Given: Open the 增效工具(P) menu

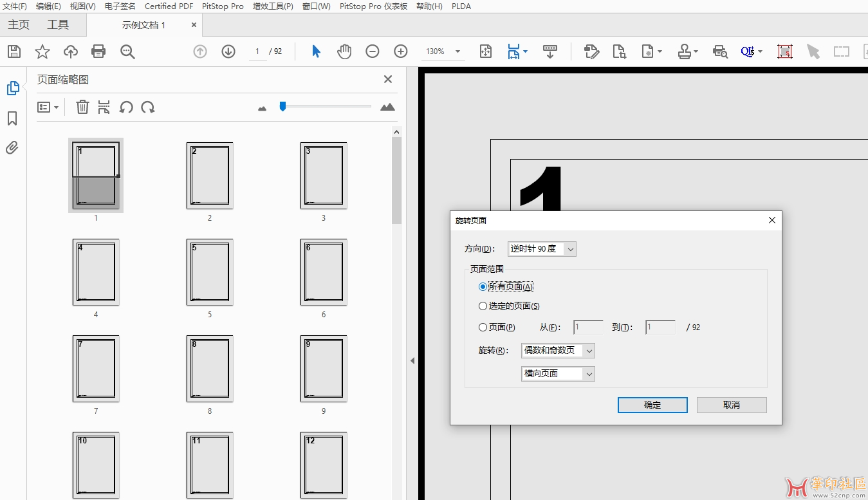Looking at the screenshot, I should pyautogui.click(x=273, y=6).
